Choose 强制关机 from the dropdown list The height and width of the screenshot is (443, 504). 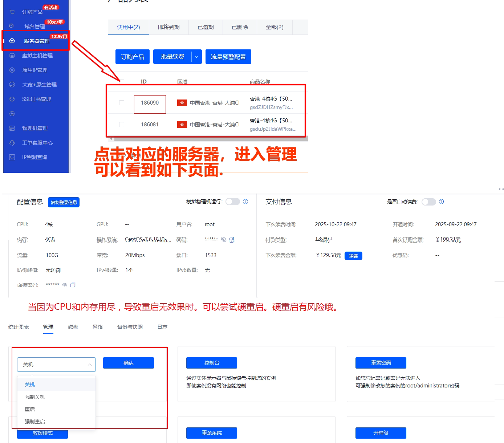56,397
